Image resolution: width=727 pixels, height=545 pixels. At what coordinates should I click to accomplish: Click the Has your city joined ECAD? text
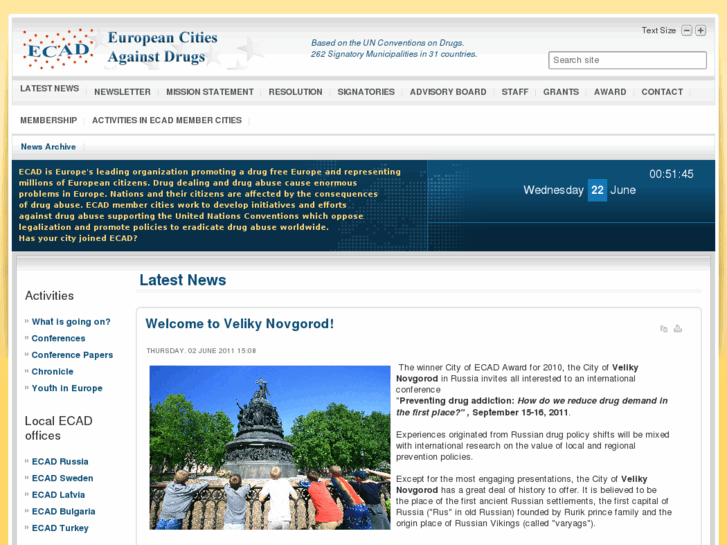point(78,238)
